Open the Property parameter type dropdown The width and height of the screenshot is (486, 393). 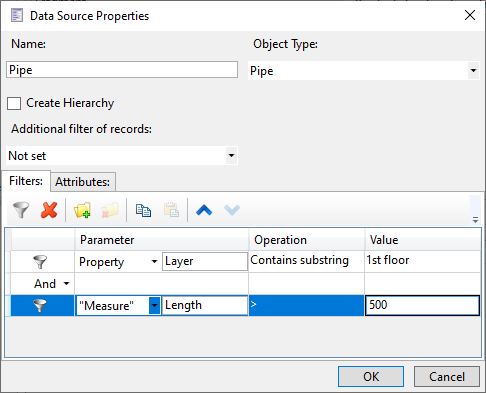point(154,262)
